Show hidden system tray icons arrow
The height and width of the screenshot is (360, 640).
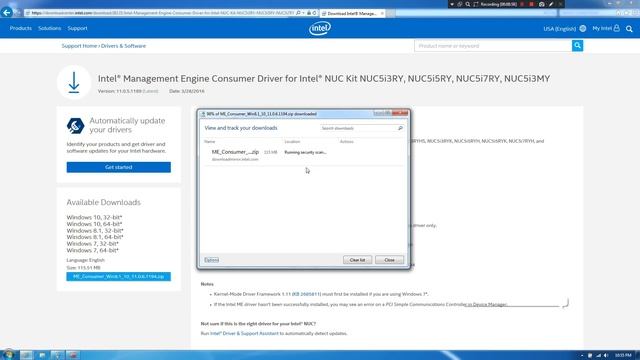[582, 355]
